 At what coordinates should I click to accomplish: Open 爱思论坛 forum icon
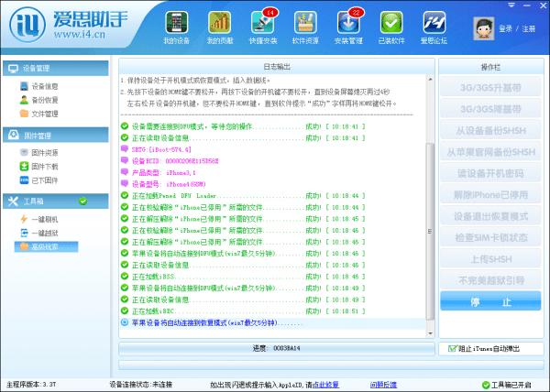434,28
